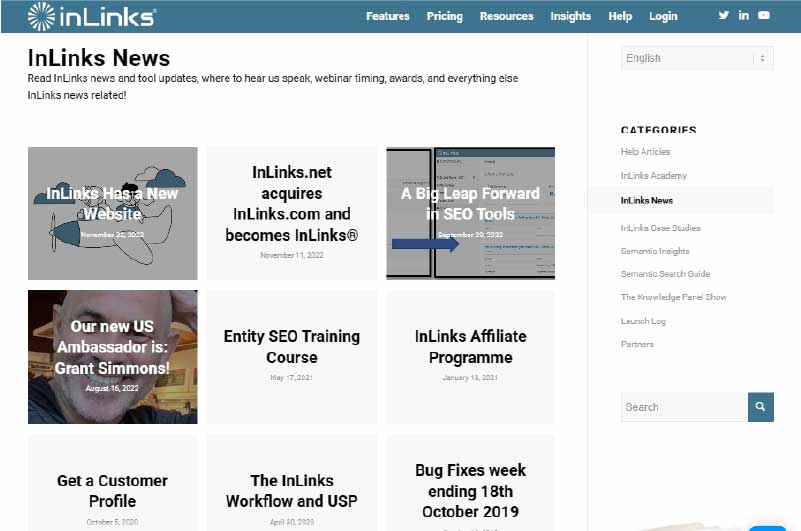Click into the Search input field
This screenshot has width=801, height=531.
(x=685, y=407)
